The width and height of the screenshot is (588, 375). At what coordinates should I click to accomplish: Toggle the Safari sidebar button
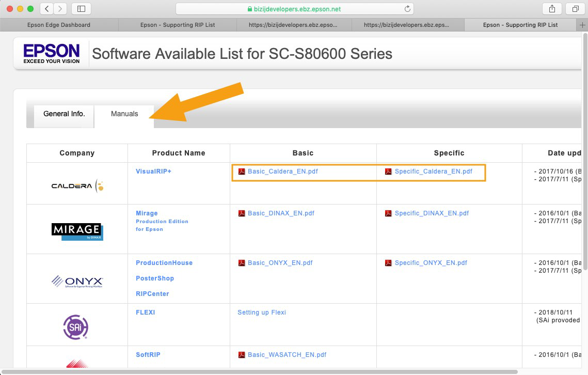click(x=81, y=9)
